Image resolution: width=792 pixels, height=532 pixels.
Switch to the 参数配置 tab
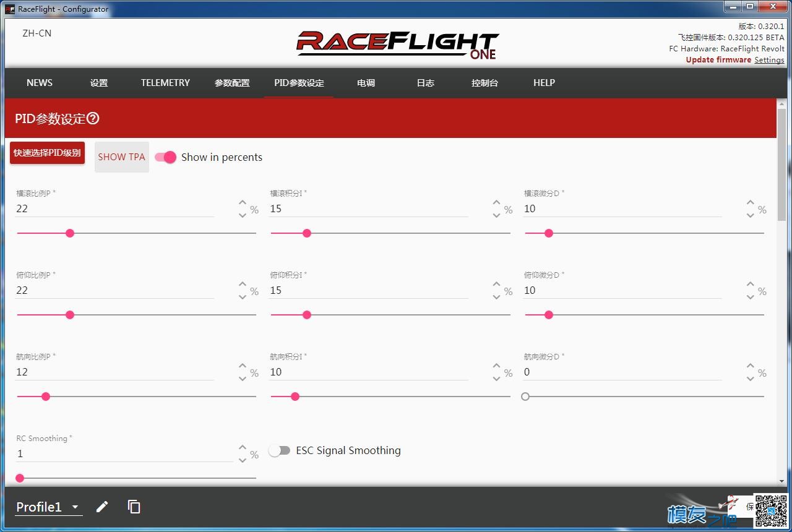pyautogui.click(x=232, y=83)
